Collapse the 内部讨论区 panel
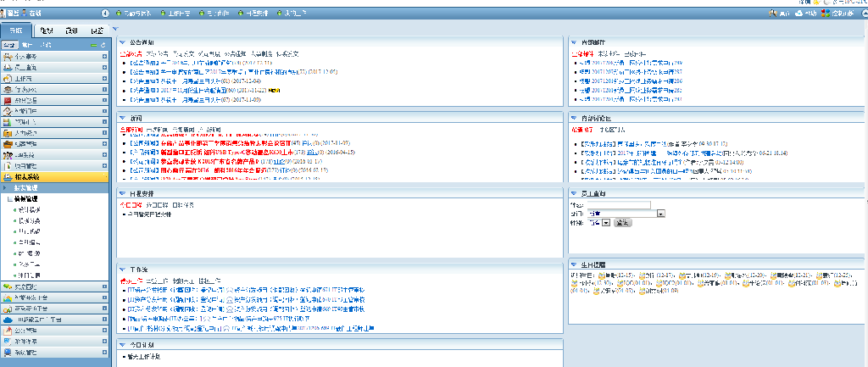This screenshot has height=367, width=868. pyautogui.click(x=574, y=118)
